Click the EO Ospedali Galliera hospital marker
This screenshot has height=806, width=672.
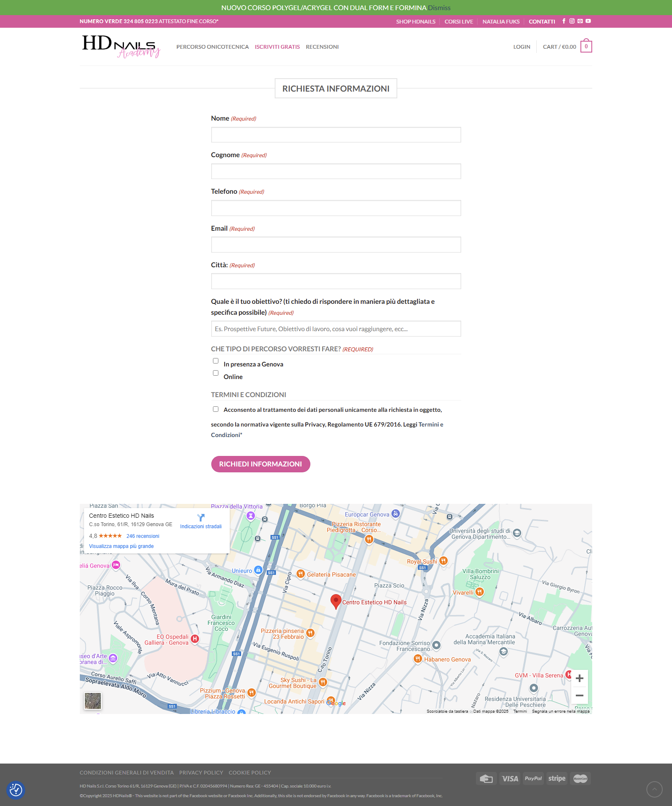coord(195,639)
